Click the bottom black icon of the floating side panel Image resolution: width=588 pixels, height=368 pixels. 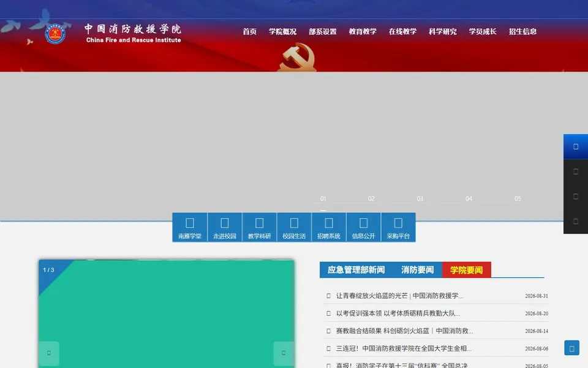tap(576, 221)
